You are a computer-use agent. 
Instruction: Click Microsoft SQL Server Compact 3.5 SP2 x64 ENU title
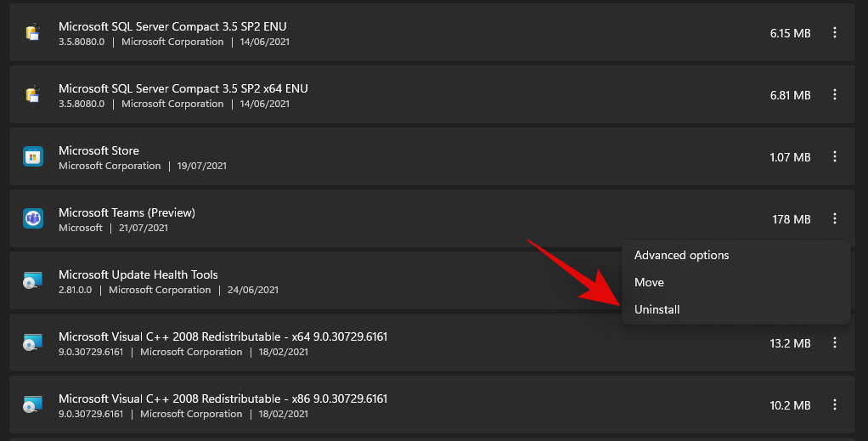(x=183, y=88)
